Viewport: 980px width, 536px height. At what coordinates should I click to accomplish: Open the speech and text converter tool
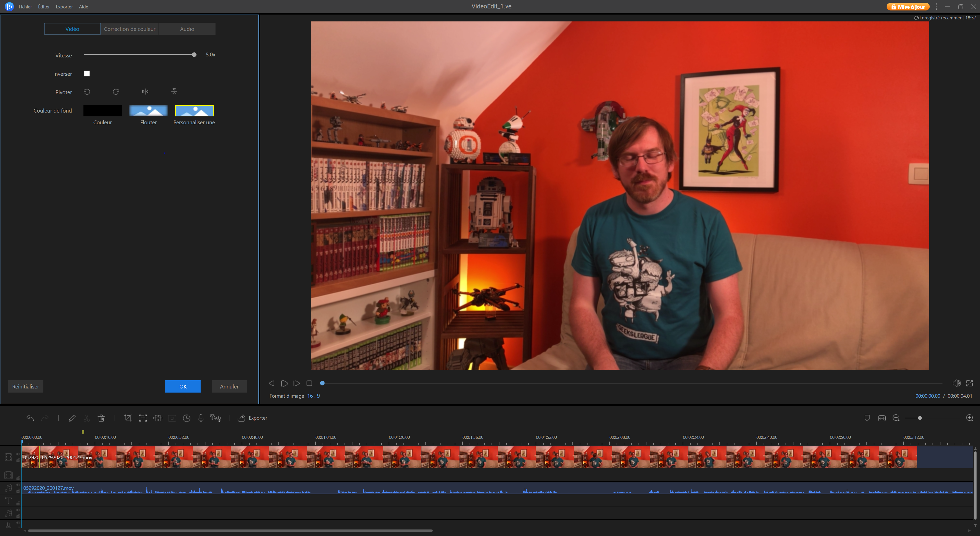(x=215, y=418)
